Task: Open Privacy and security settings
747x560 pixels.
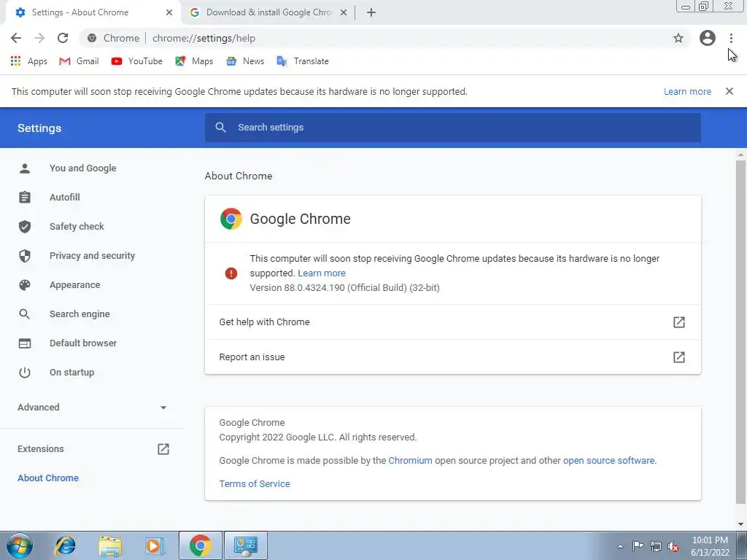Action: click(x=92, y=256)
